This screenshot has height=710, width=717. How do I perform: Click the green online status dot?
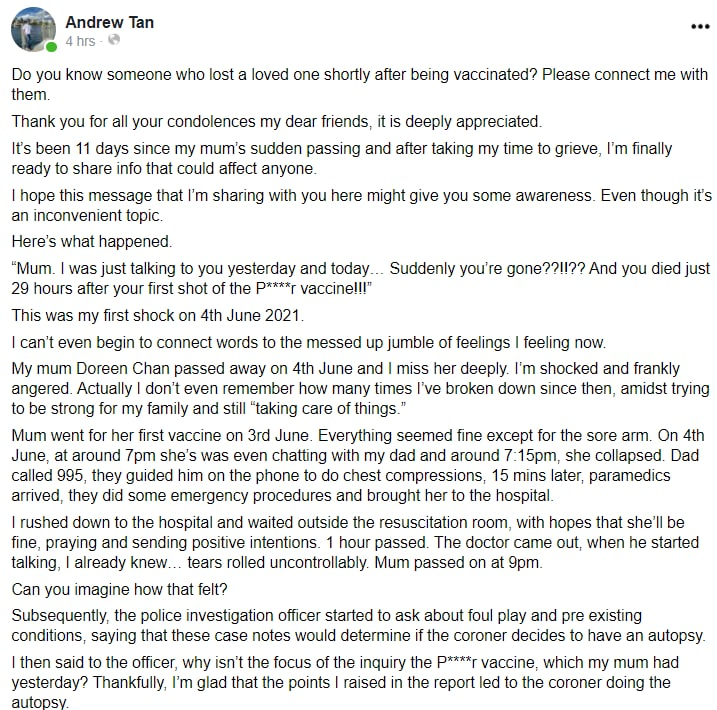[52, 47]
